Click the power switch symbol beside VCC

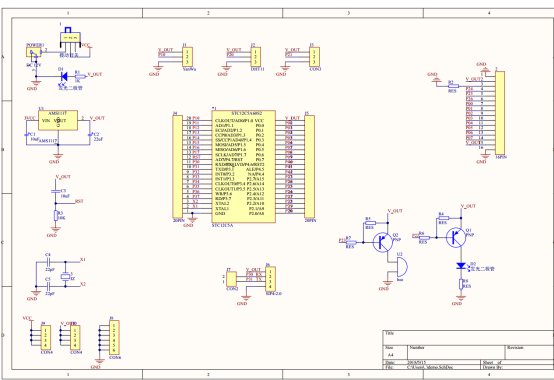click(70, 38)
